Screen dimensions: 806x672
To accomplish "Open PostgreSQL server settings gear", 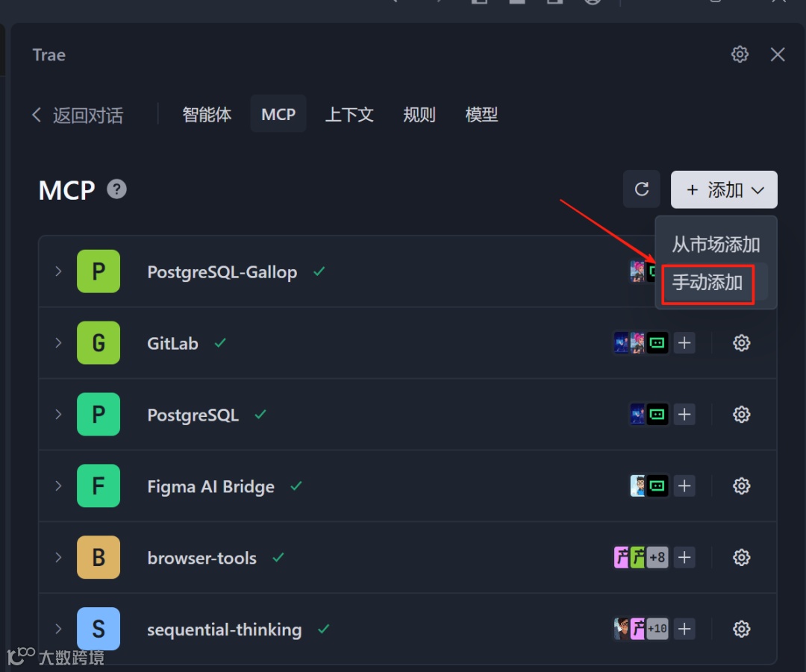I will coord(741,414).
